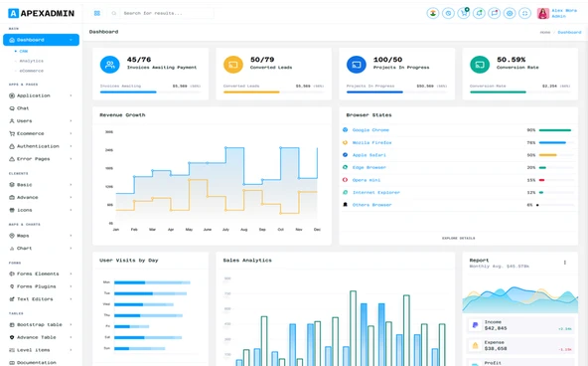Click the Expense row icon in Report

coord(475,345)
